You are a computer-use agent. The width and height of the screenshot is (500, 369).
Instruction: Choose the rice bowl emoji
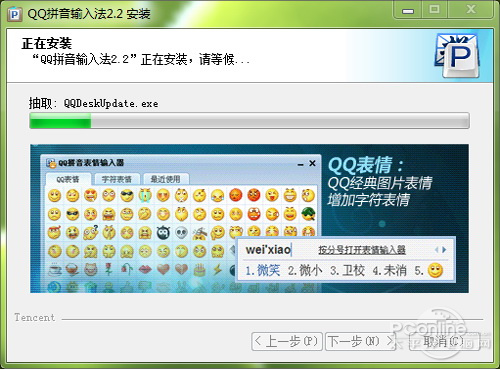click(72, 269)
